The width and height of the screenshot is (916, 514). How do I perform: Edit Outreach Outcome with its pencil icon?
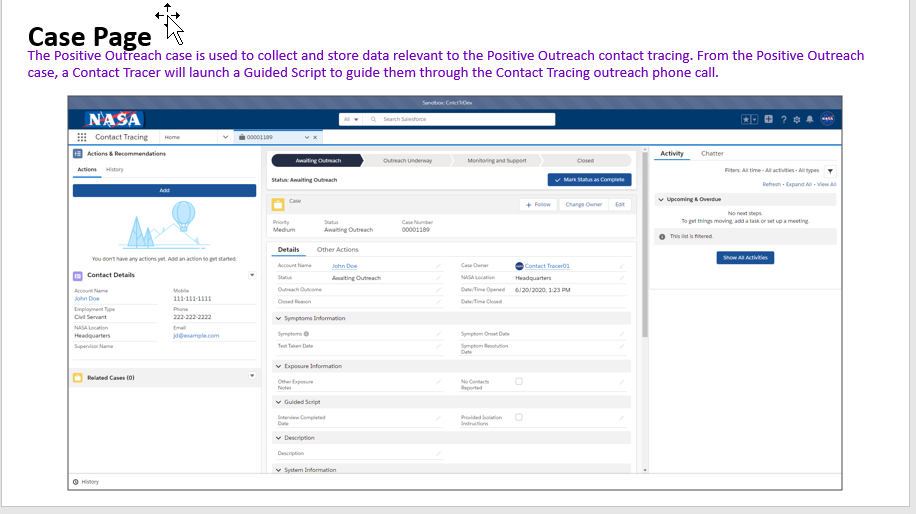[x=438, y=290]
